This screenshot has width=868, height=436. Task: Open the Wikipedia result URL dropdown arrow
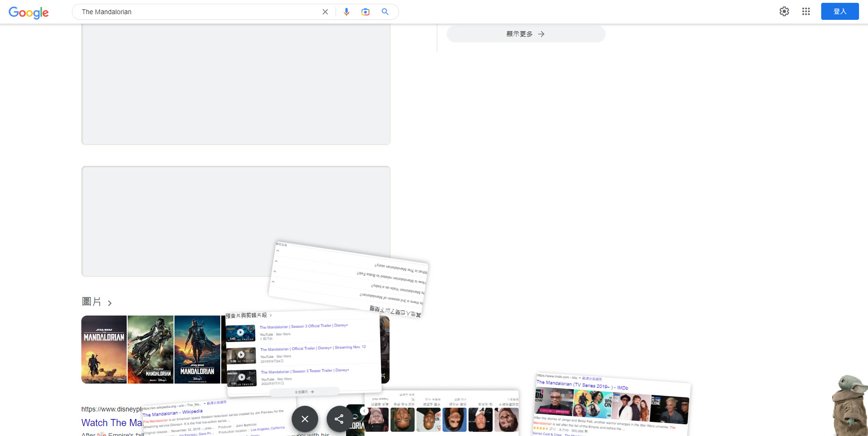pyautogui.click(x=205, y=404)
